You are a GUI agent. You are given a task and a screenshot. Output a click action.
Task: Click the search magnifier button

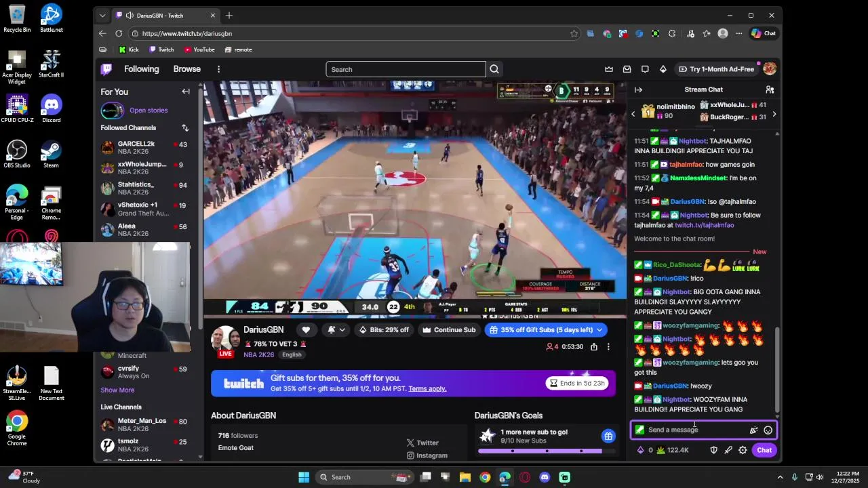coord(494,69)
